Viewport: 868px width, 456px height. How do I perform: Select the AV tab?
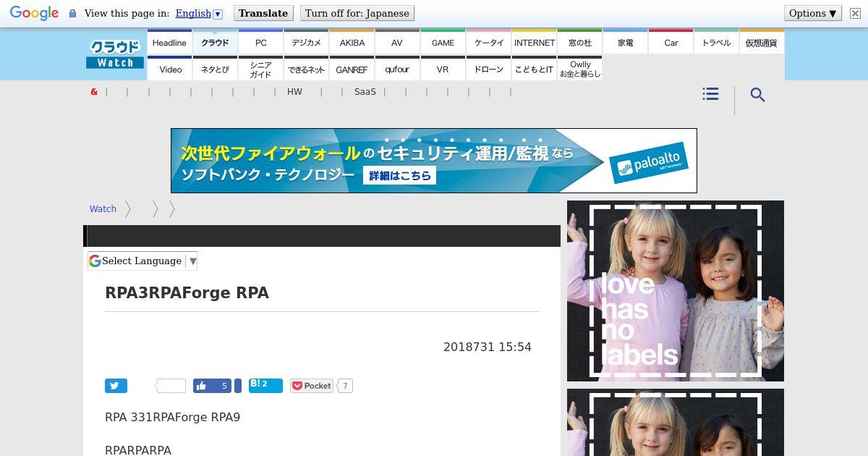(397, 42)
